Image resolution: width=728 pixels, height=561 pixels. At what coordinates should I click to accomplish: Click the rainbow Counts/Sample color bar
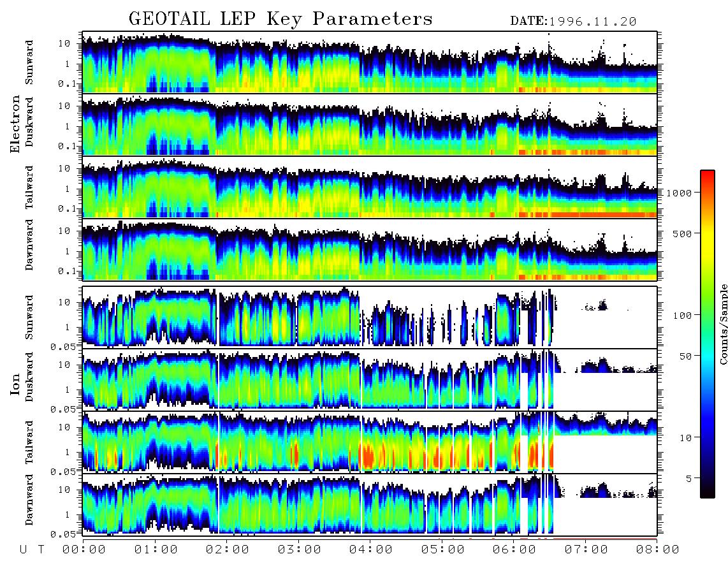(x=708, y=334)
